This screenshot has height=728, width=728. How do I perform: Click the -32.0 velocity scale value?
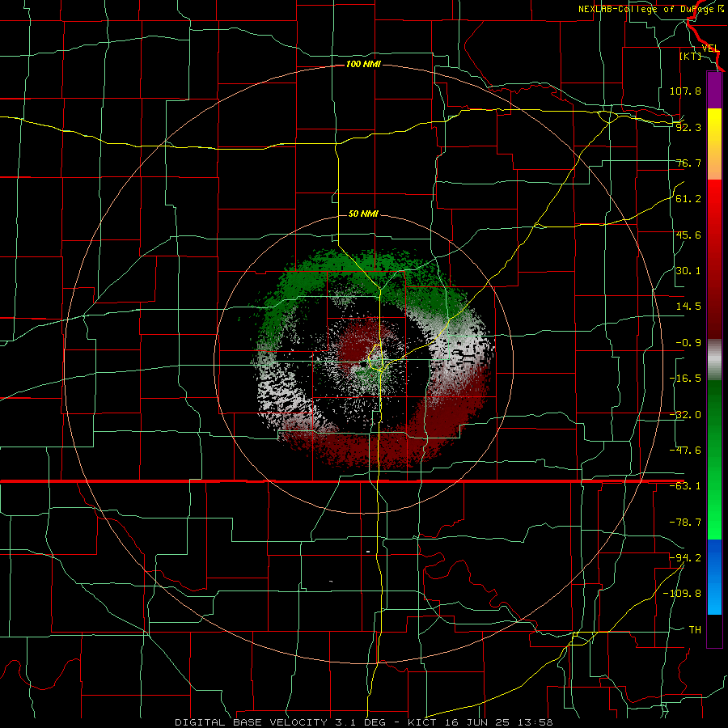(685, 415)
